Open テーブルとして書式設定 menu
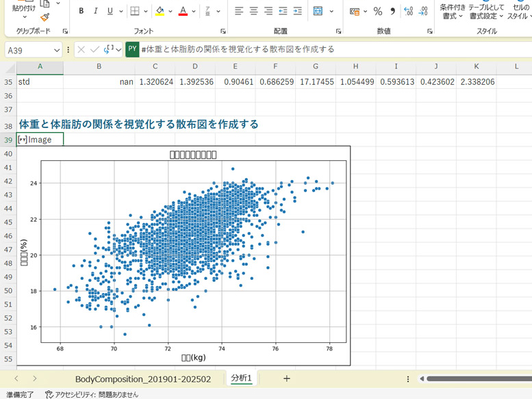The height and width of the screenshot is (399, 532). tap(486, 11)
